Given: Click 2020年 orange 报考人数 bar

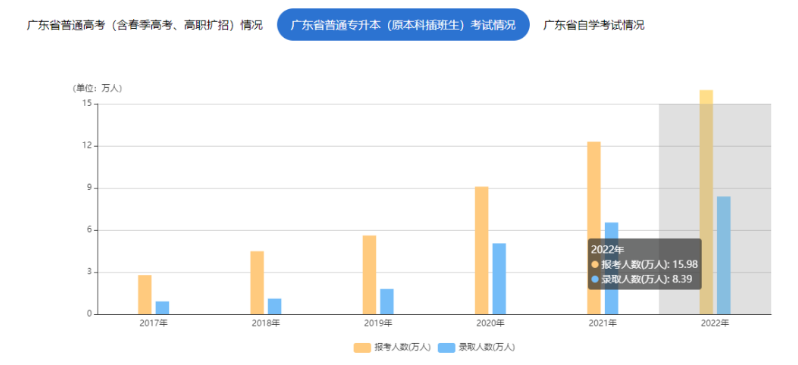Looking at the screenshot, I should click(481, 250).
